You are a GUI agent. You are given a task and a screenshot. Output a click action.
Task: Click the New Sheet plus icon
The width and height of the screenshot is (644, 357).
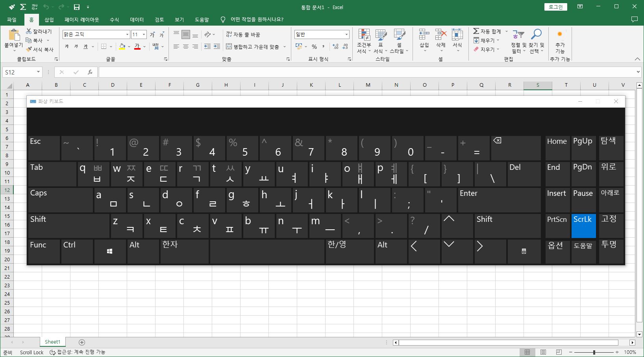(x=82, y=342)
